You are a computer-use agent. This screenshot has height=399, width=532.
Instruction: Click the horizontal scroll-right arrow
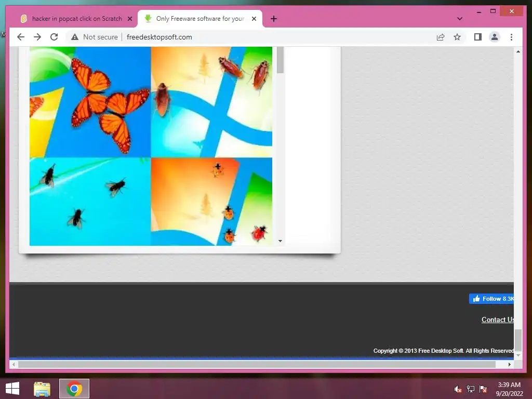[x=509, y=364]
